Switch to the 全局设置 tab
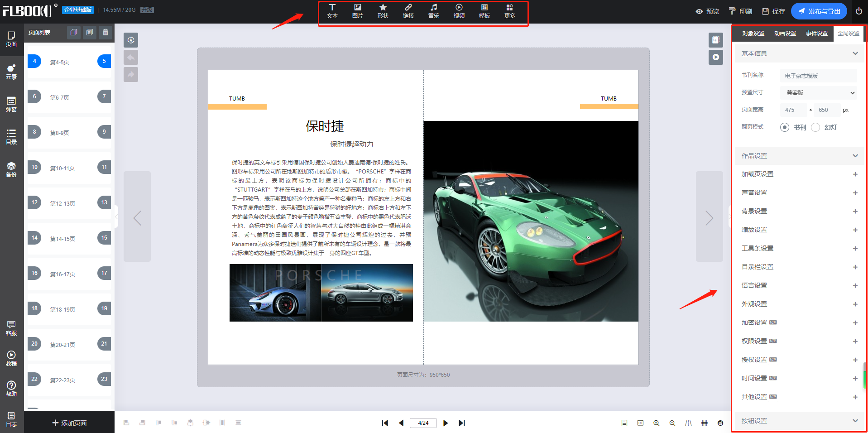Viewport: 868px width, 433px height. tap(849, 34)
